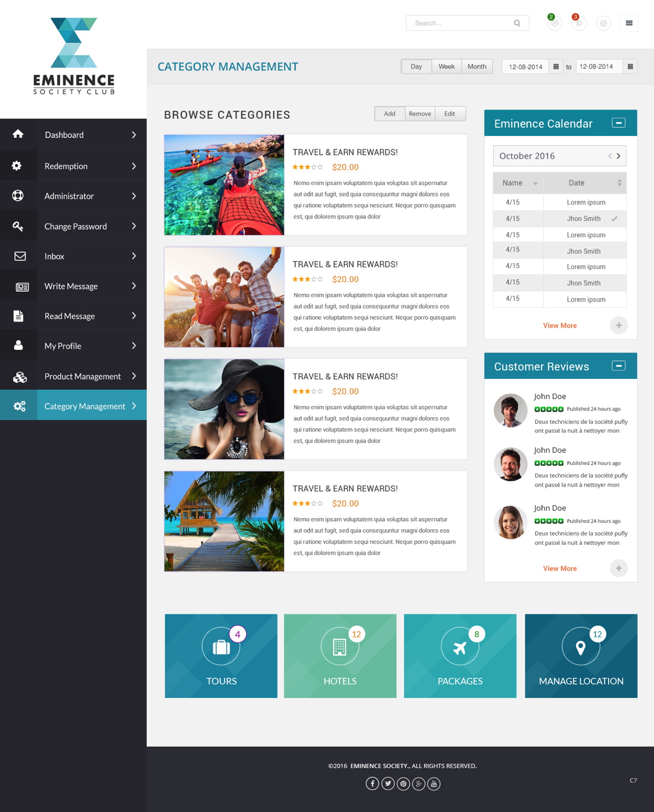The width and height of the screenshot is (654, 812).
Task: Click the Change Password key icon
Action: [19, 225]
